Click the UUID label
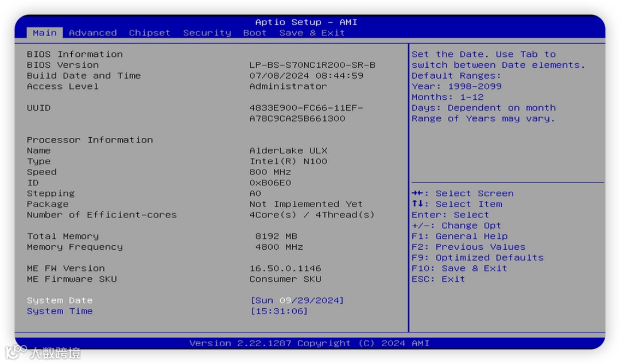Screen dimensions: 620x364 pos(39,107)
